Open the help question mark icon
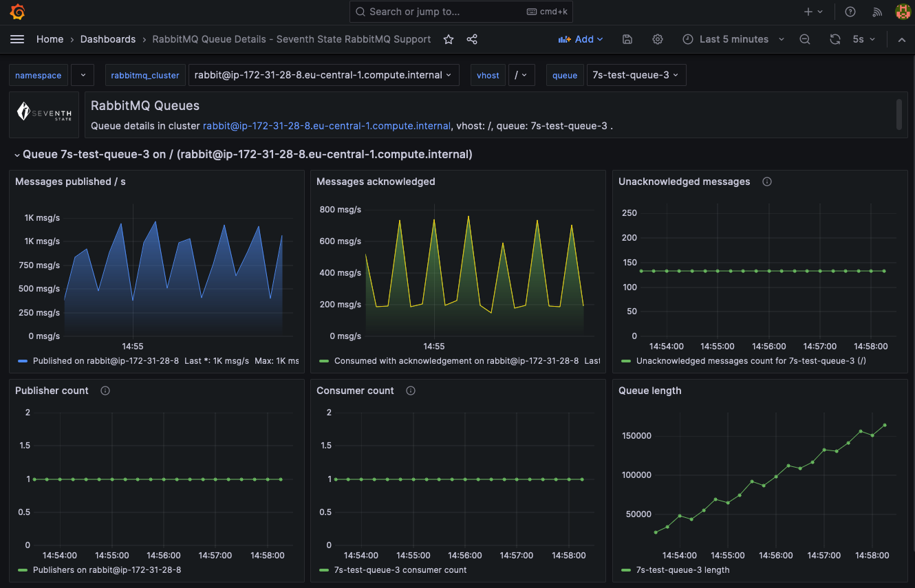Image resolution: width=915 pixels, height=588 pixels. point(850,12)
